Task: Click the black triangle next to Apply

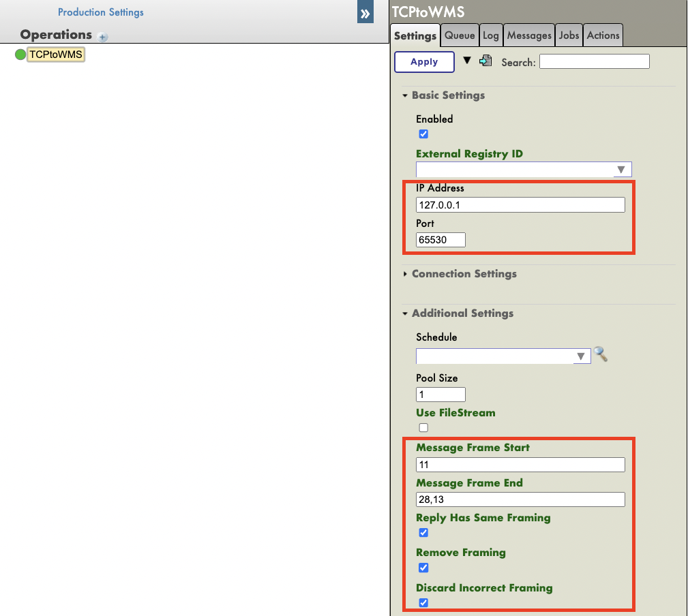Action: (x=467, y=61)
